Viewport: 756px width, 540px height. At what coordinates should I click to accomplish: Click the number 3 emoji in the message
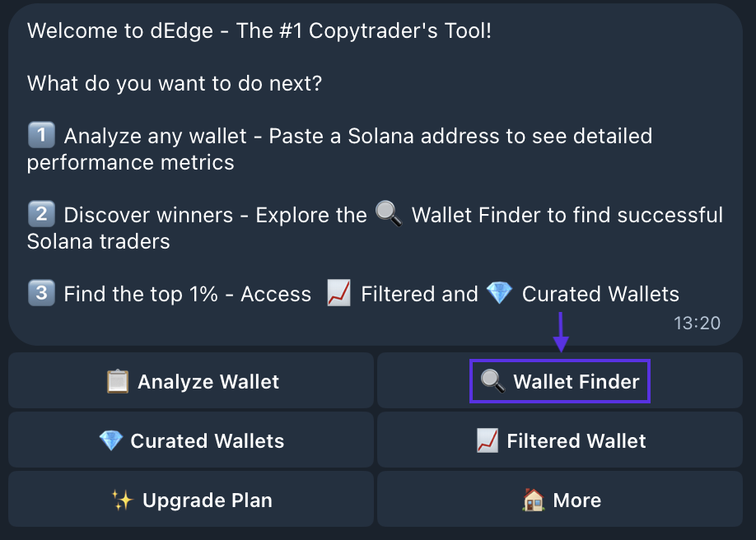40,294
